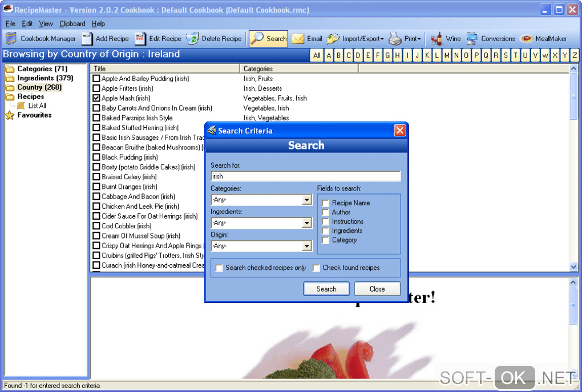This screenshot has width=582, height=392.
Task: Check the Apple Fritters (irish) recipe
Action: tap(96, 88)
